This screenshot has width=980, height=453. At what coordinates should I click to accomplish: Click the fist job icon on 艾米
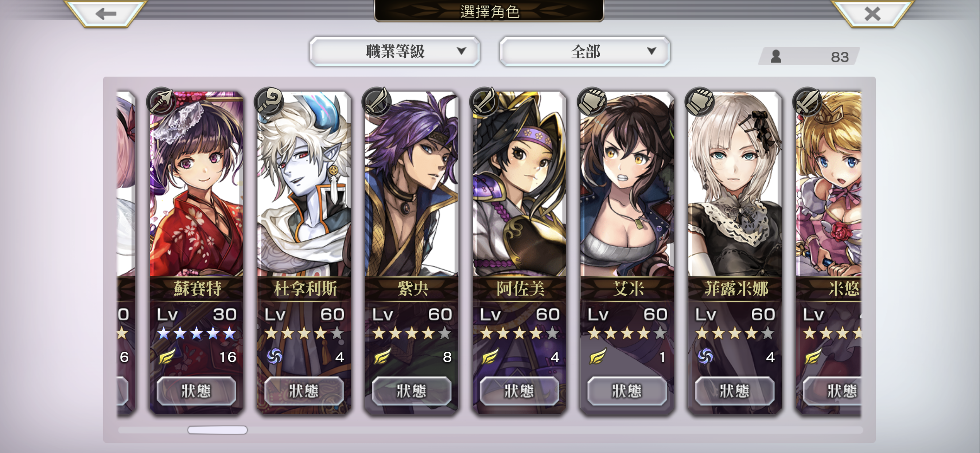(592, 102)
